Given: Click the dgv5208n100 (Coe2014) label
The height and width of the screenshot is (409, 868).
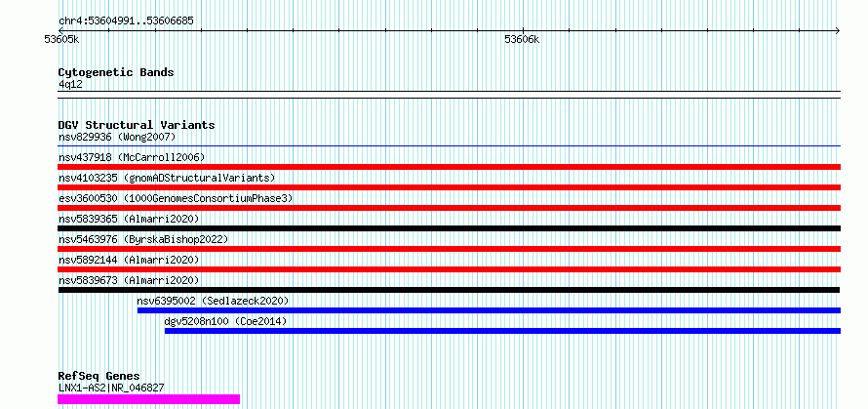Looking at the screenshot, I should tap(226, 321).
